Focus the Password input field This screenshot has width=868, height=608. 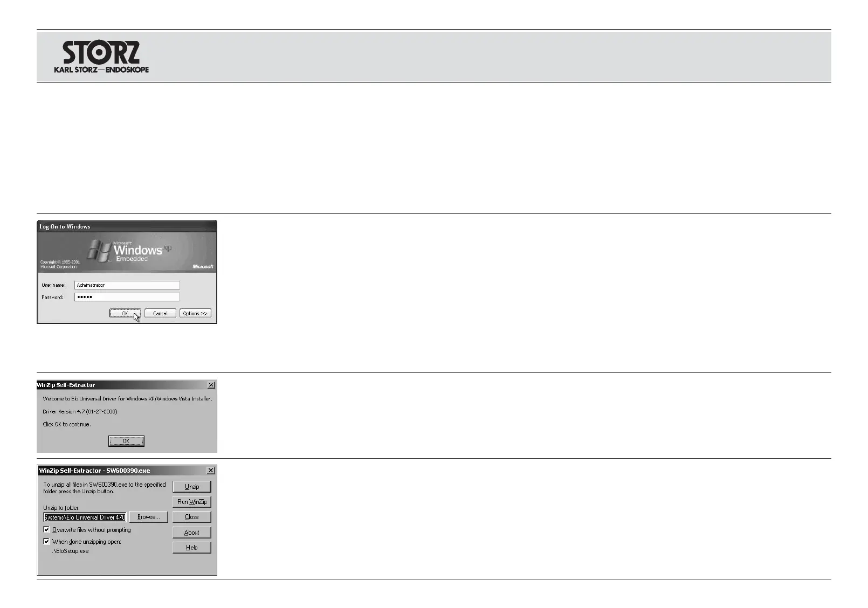point(127,297)
